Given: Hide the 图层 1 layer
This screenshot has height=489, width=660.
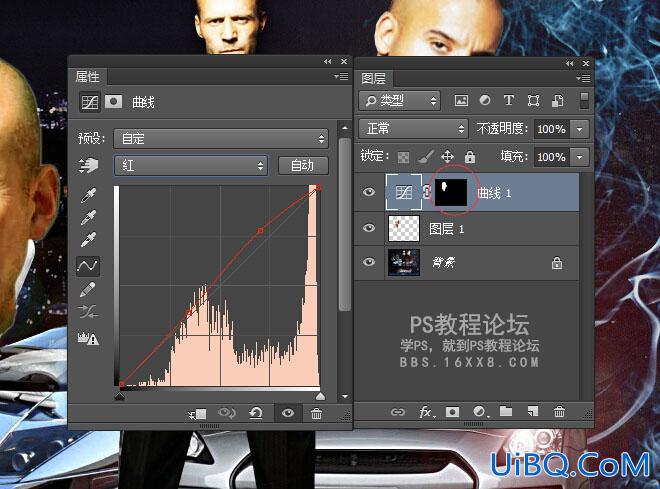Looking at the screenshot, I should coord(369,228).
